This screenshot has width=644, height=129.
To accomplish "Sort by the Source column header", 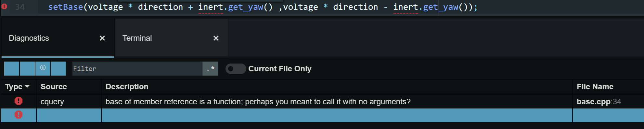I will (54, 87).
